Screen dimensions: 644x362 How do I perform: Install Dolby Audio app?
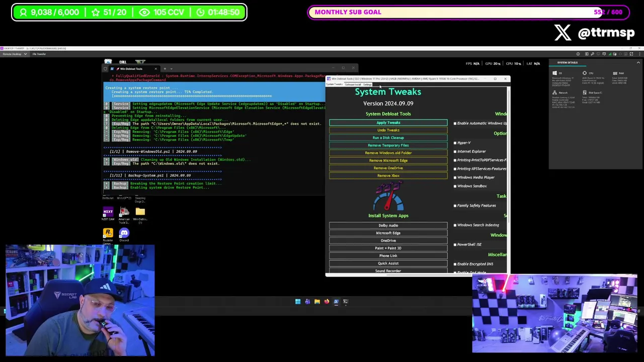[x=388, y=225]
